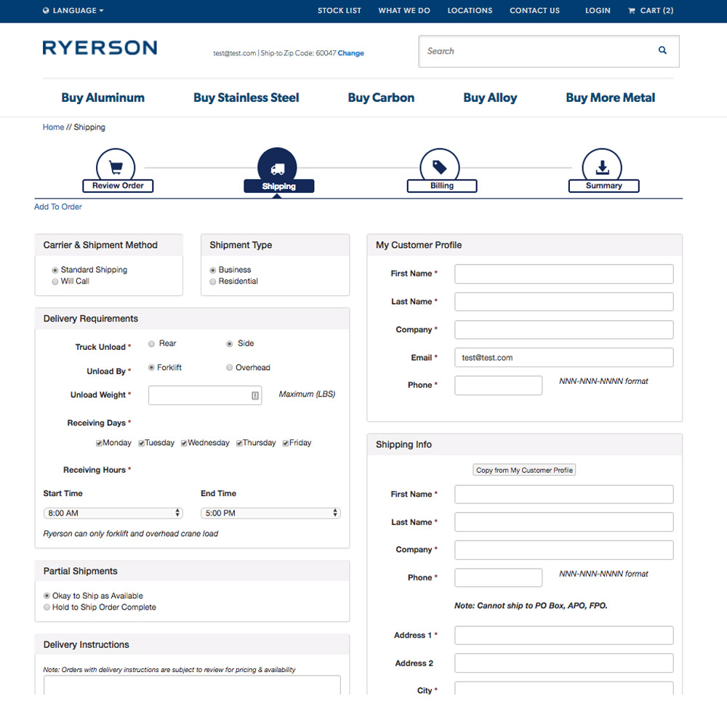The width and height of the screenshot is (727, 728).
Task: Click the Shipping truck step icon
Action: (277, 168)
